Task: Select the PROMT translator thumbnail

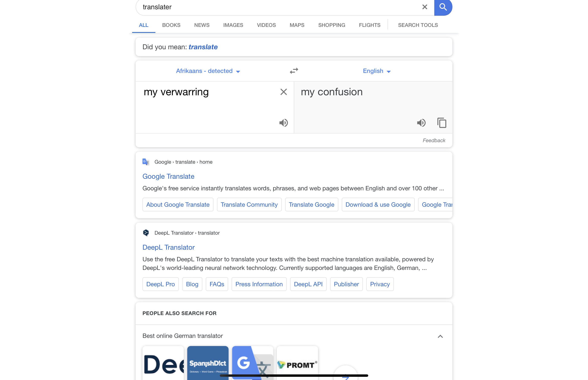Action: point(297,363)
